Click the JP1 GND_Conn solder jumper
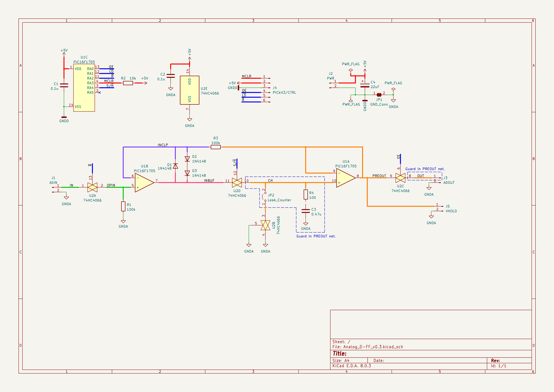 (379, 95)
